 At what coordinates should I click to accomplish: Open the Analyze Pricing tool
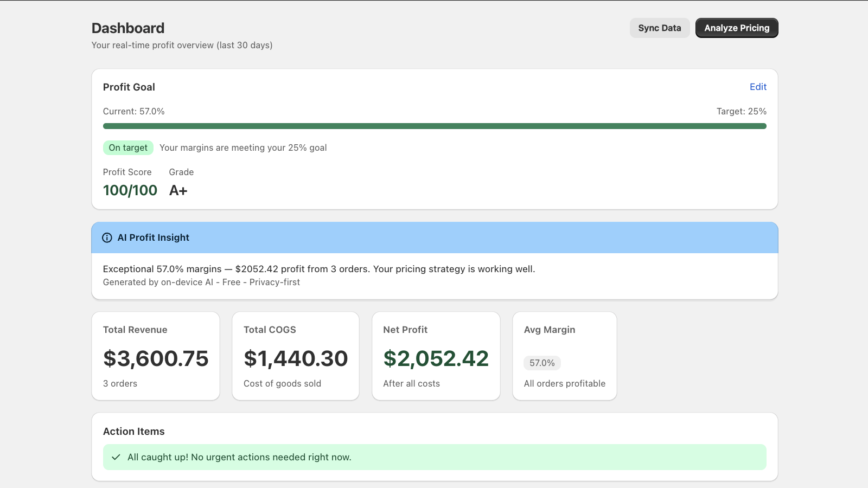tap(736, 28)
